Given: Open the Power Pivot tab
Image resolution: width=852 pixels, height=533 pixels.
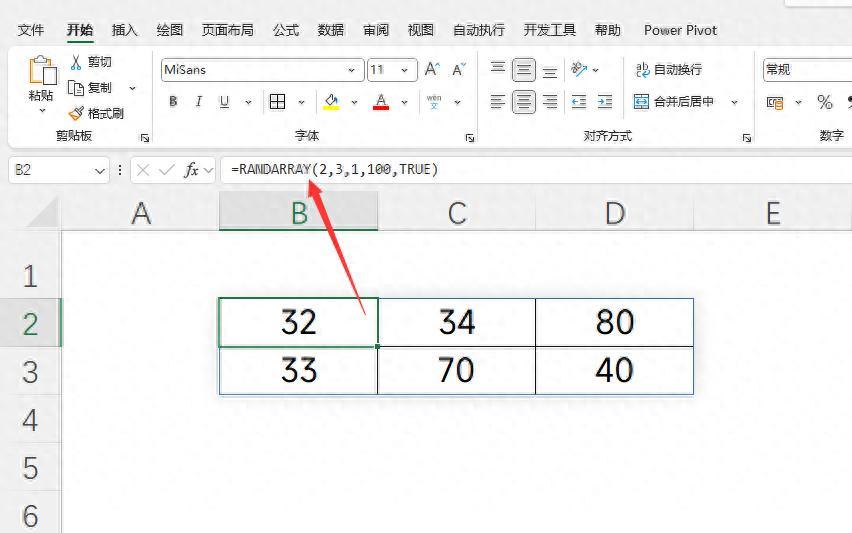Looking at the screenshot, I should [x=680, y=30].
